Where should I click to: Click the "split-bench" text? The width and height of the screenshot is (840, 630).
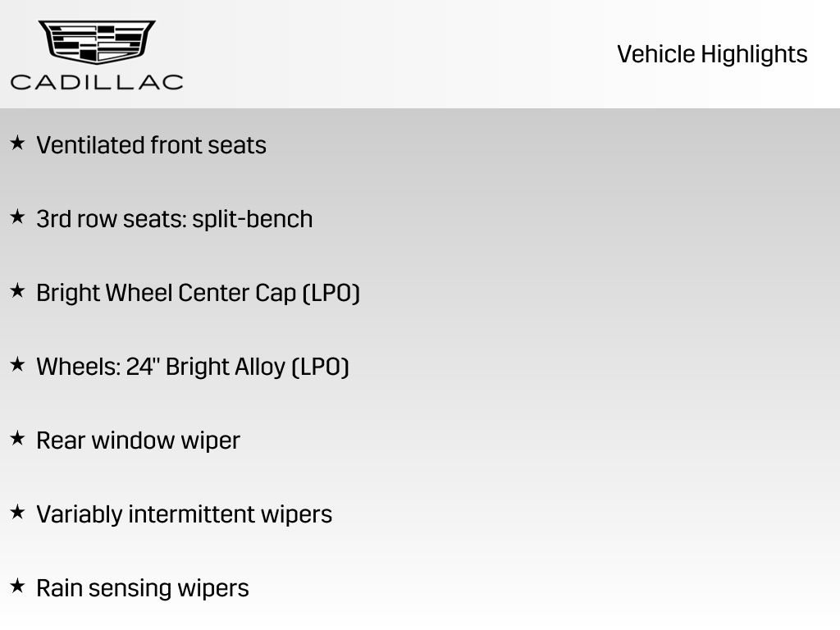(x=253, y=219)
